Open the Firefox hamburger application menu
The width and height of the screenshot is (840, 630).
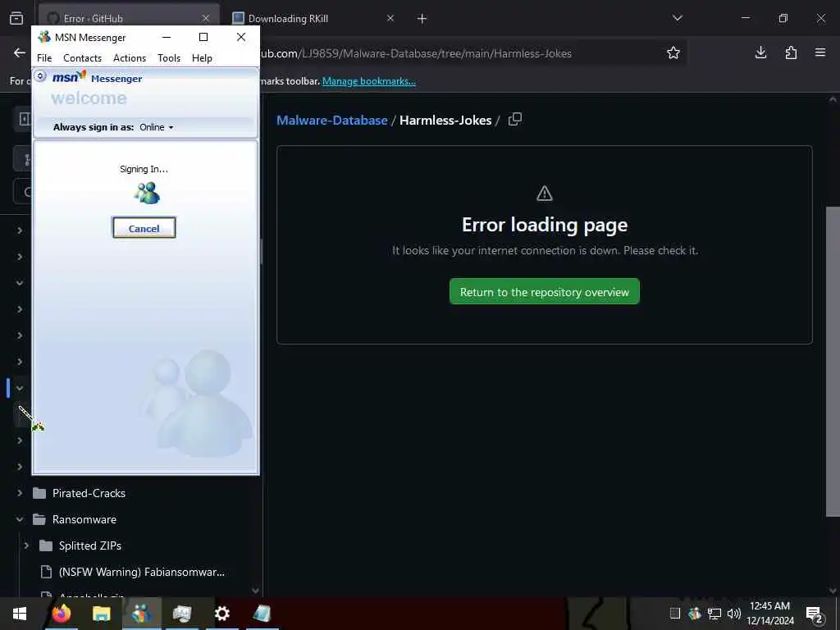820,52
